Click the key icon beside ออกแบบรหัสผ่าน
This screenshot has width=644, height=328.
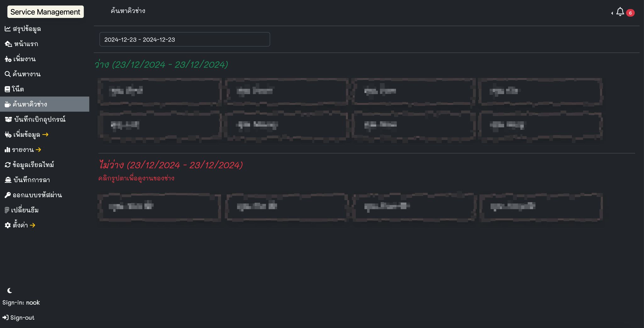pos(8,195)
